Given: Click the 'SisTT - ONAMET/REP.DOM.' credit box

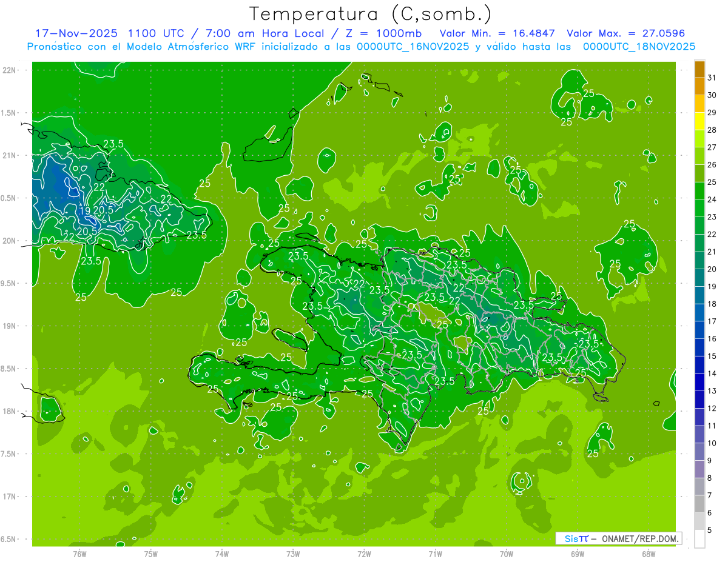Looking at the screenshot, I should [x=618, y=538].
